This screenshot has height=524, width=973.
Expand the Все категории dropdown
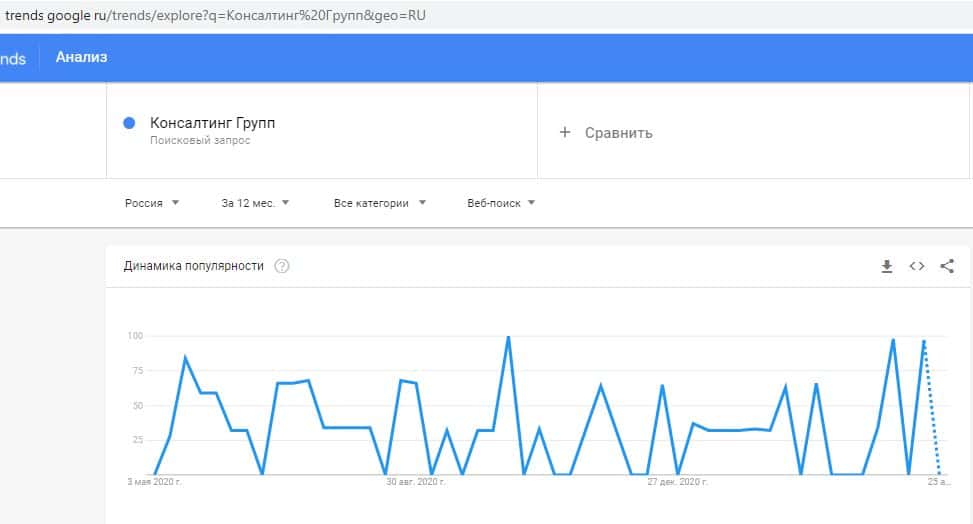(x=379, y=203)
